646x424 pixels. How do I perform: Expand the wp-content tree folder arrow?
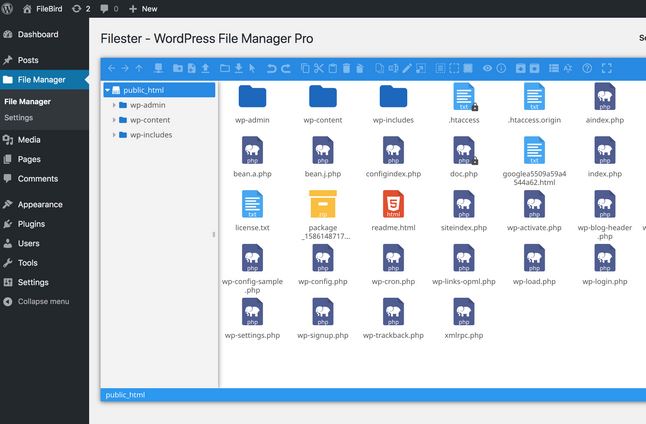coord(114,120)
